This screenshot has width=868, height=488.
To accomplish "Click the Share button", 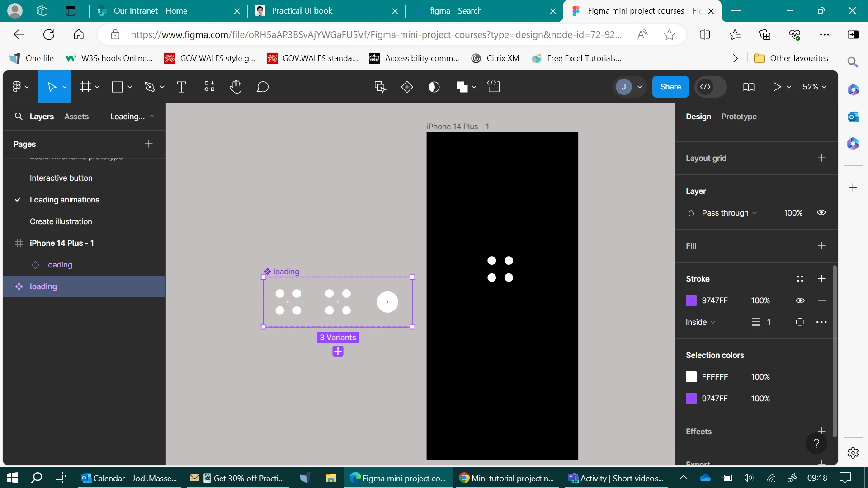I will click(670, 87).
